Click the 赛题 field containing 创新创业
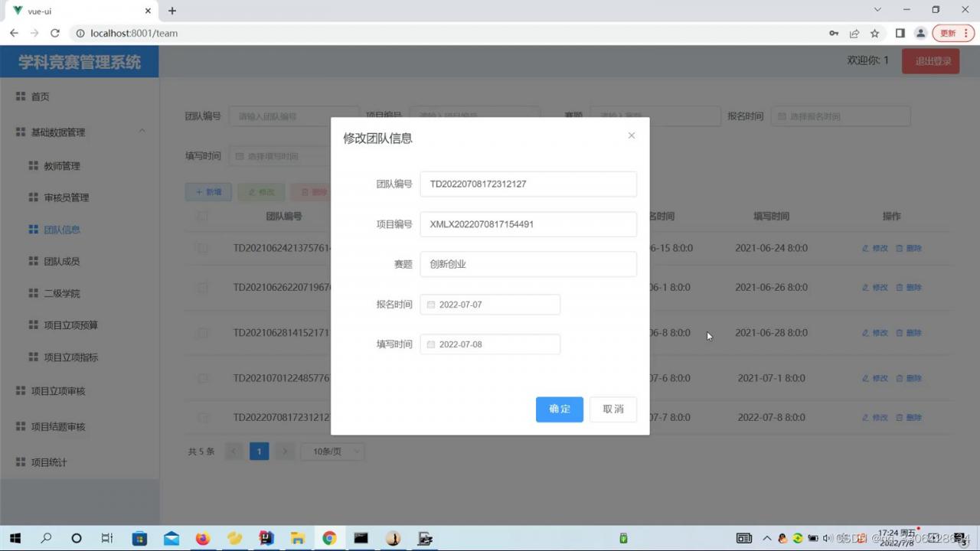The width and height of the screenshot is (980, 551). 528,264
